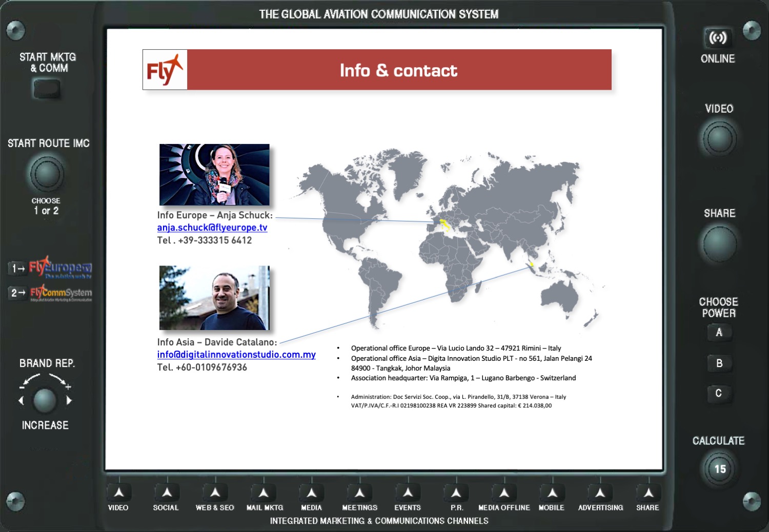Toggle the START MKTG & COMM switch
769x532 pixels.
point(47,89)
